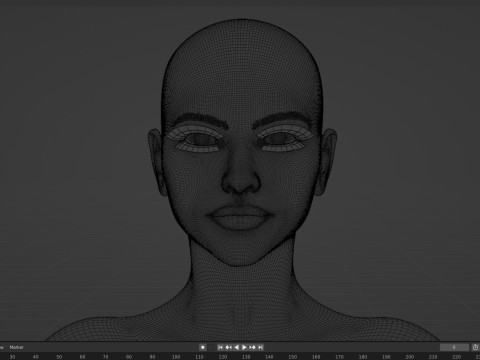Toggle the auto keying record button
The height and width of the screenshot is (360, 480).
click(203, 347)
